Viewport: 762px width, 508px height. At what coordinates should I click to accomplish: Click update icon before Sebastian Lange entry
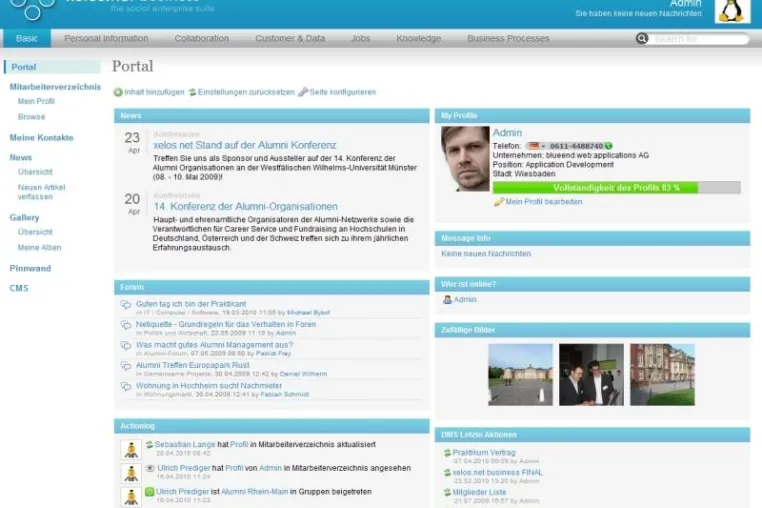click(149, 444)
